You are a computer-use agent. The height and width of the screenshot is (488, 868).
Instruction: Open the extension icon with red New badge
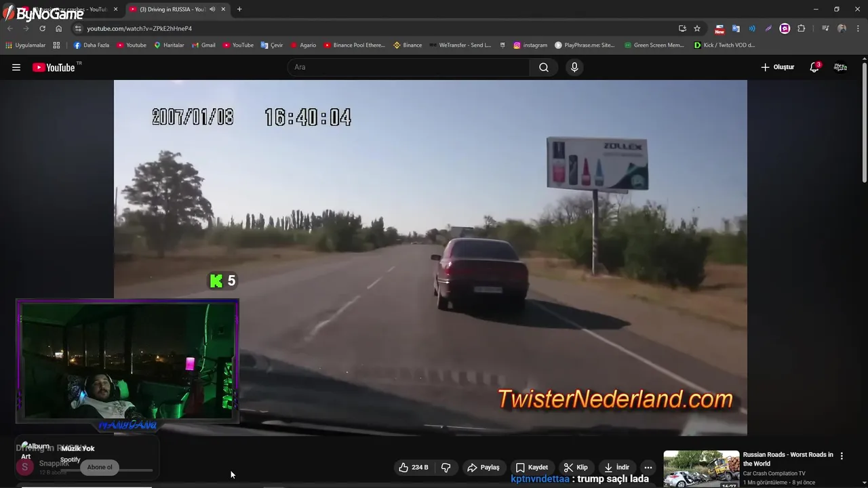(719, 28)
